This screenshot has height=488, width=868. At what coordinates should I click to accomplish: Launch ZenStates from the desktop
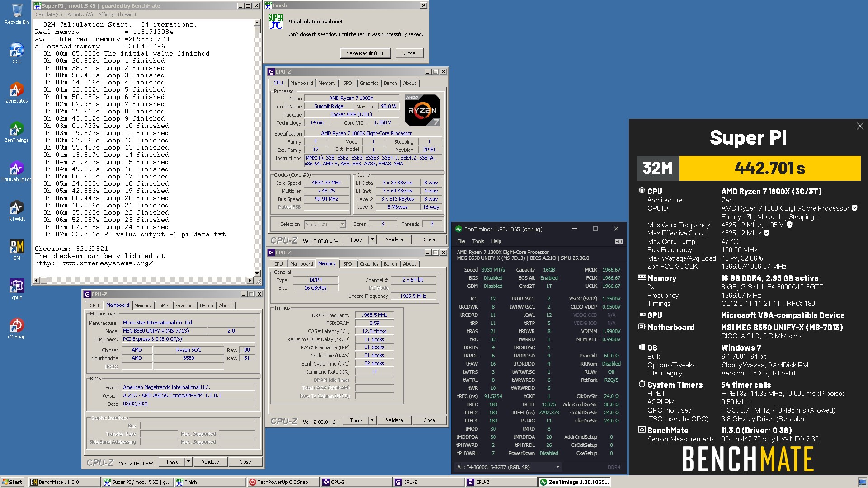(16, 93)
